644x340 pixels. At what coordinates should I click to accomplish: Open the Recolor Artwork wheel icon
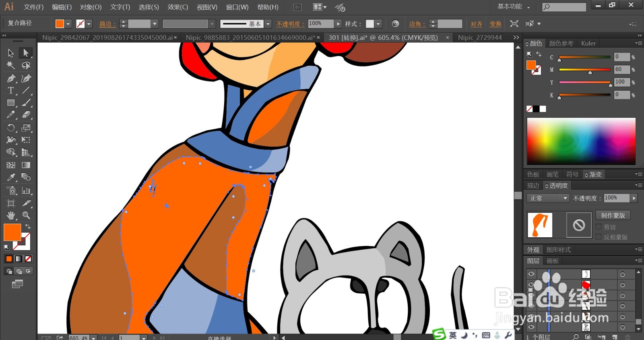(395, 24)
